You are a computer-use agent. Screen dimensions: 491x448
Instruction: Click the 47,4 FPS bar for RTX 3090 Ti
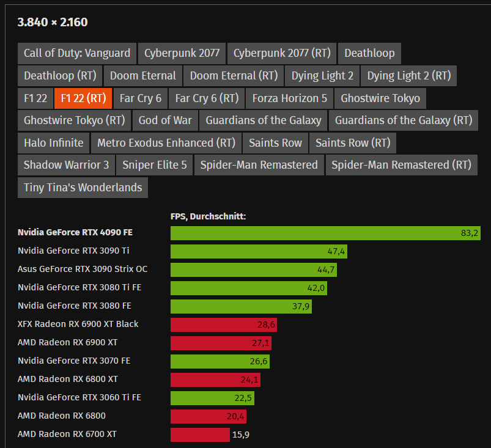tap(259, 251)
